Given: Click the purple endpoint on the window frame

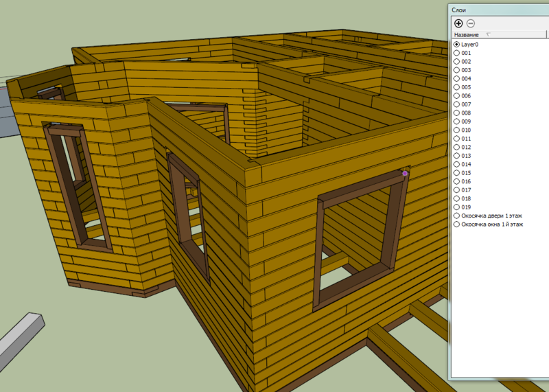Looking at the screenshot, I should click(405, 174).
